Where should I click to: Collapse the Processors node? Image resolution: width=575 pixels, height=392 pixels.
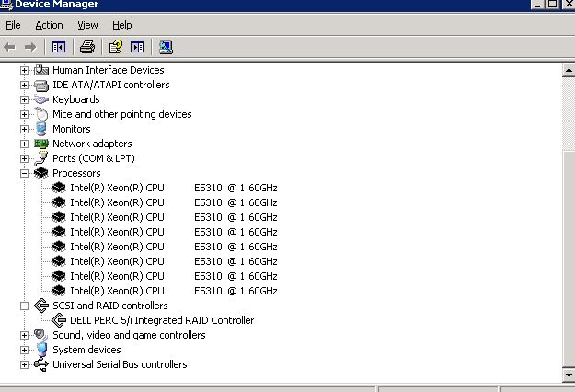tap(24, 173)
